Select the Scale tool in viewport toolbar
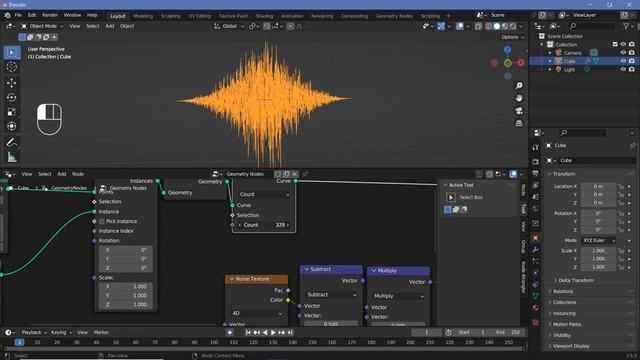Screen dimensions: 640x360 coord(11,112)
